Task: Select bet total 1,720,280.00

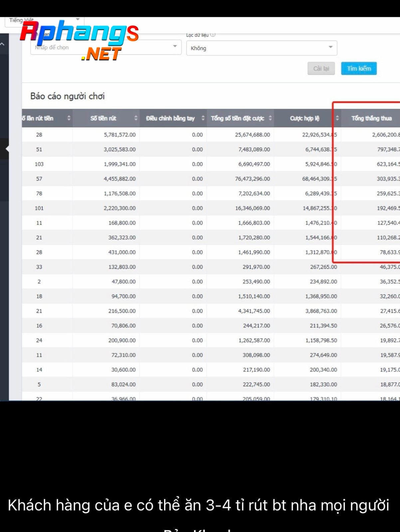Action: (254, 237)
